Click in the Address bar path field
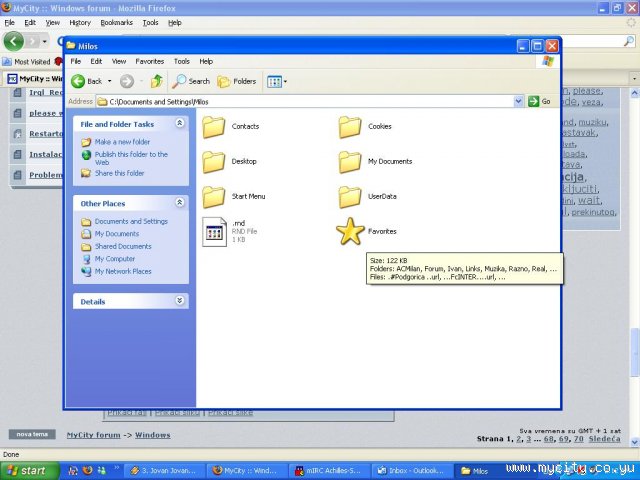The width and height of the screenshot is (640, 480). tap(304, 101)
